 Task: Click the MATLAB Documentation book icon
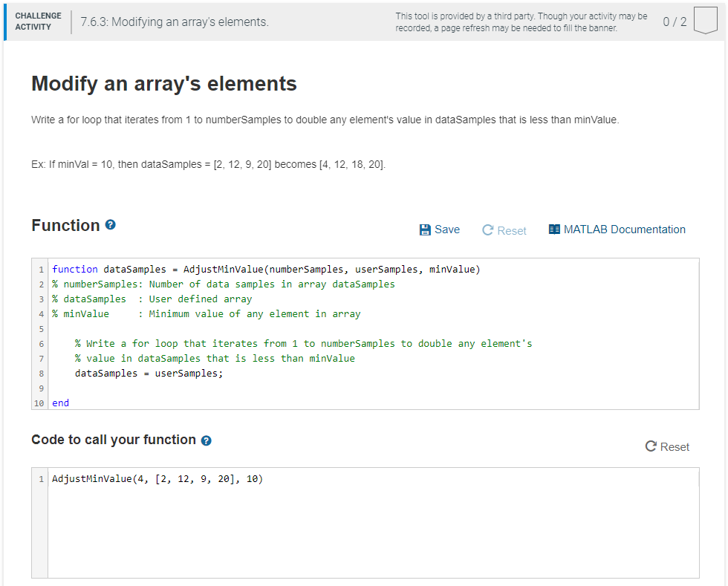[x=554, y=229]
